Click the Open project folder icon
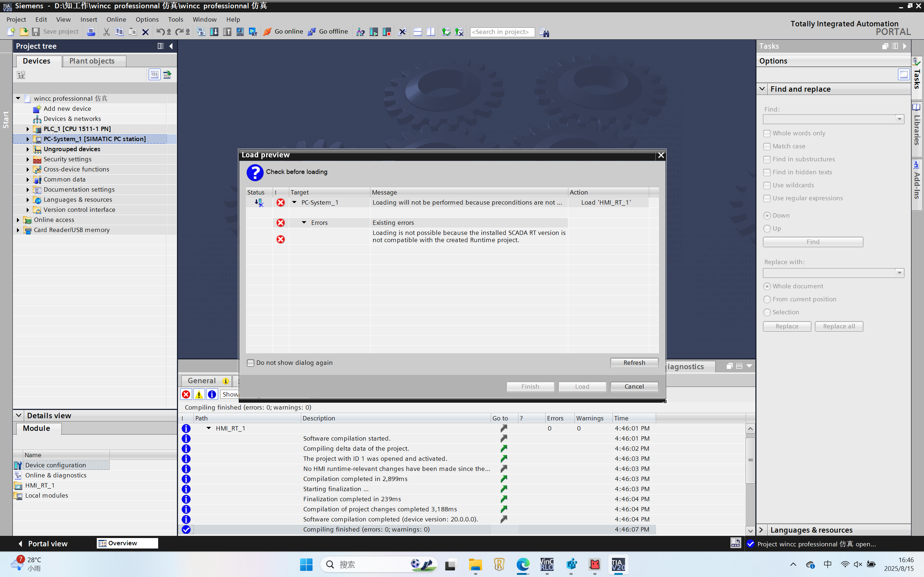 (x=24, y=32)
